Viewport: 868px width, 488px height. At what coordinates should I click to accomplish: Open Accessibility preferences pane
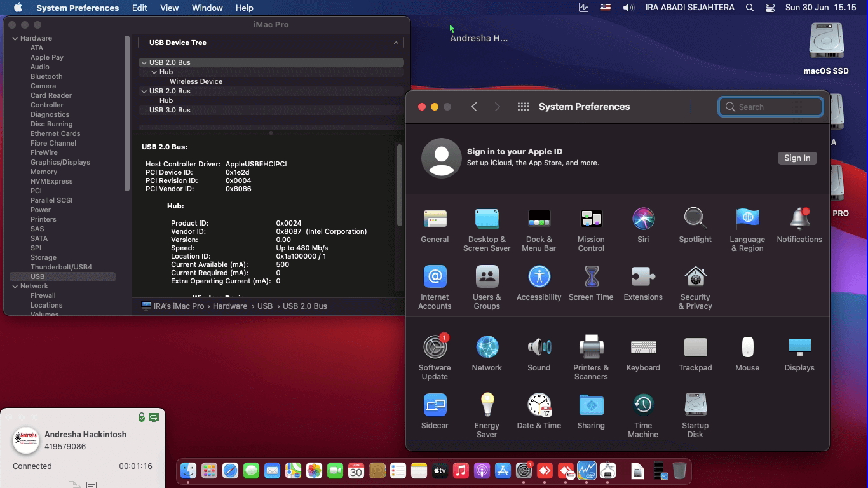539,283
